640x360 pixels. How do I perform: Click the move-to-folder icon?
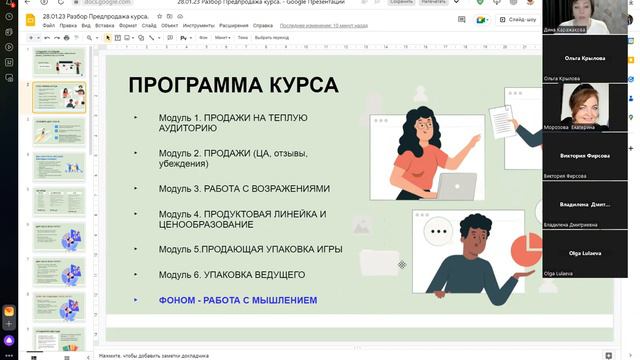pyautogui.click(x=169, y=16)
